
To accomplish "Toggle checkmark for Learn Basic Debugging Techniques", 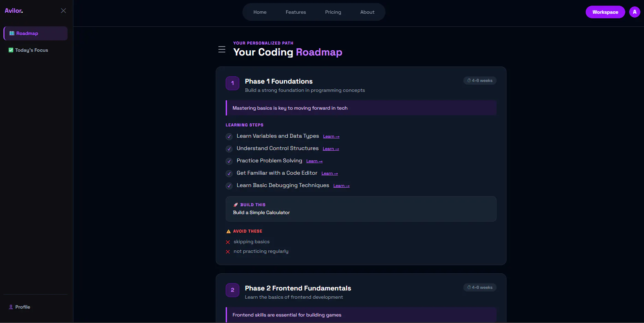I will click(x=229, y=186).
